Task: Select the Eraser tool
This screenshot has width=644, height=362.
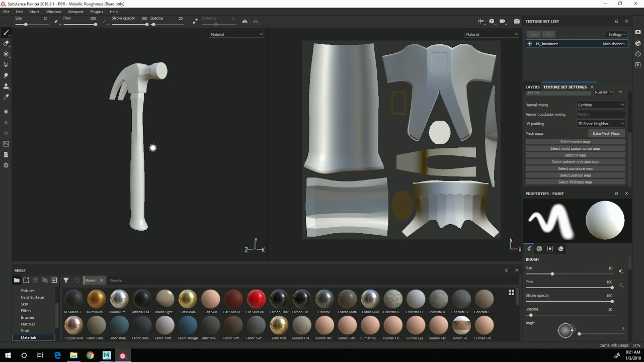Action: point(6,43)
